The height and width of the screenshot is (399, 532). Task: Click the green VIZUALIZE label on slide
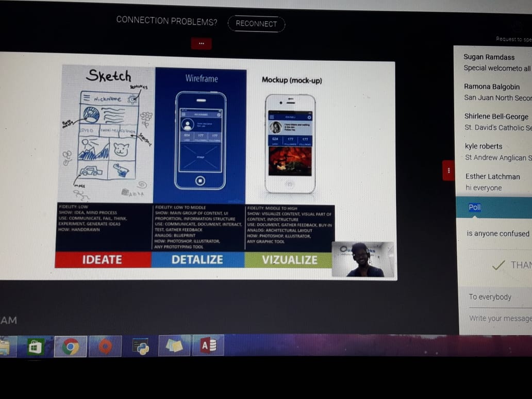288,260
